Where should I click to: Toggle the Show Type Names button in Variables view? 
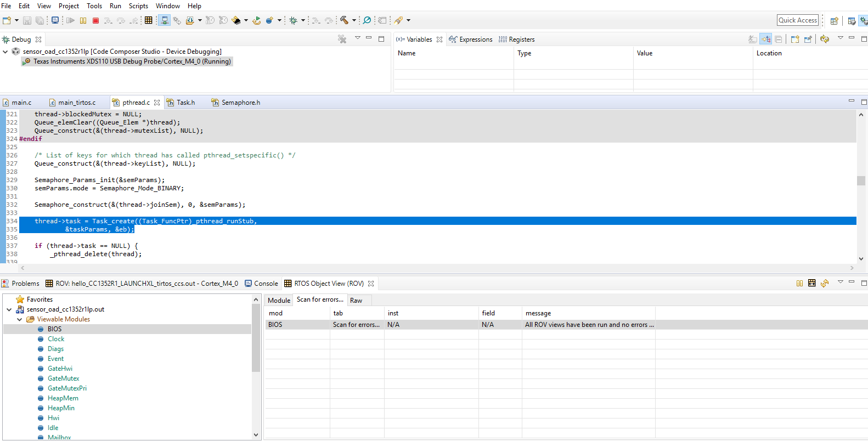[753, 39]
